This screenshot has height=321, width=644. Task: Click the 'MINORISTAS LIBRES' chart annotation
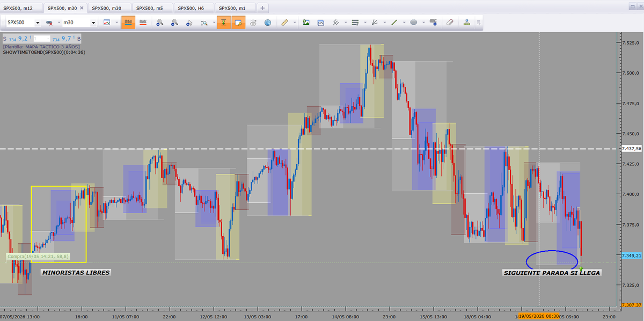click(76, 273)
